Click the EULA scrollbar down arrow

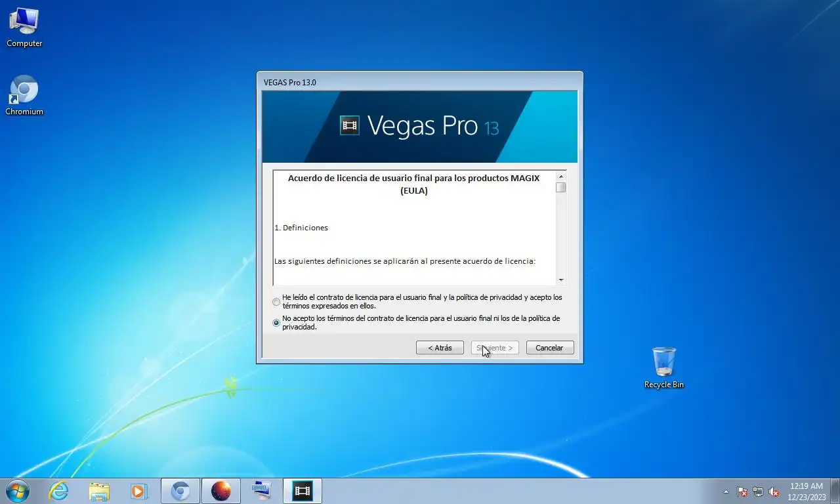tap(561, 280)
